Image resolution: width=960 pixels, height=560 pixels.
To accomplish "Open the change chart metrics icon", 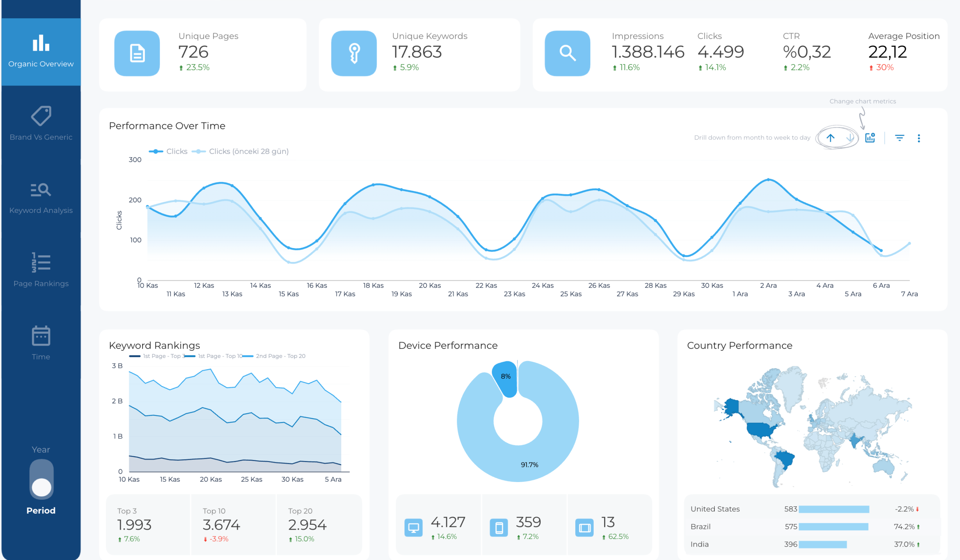I will click(870, 138).
